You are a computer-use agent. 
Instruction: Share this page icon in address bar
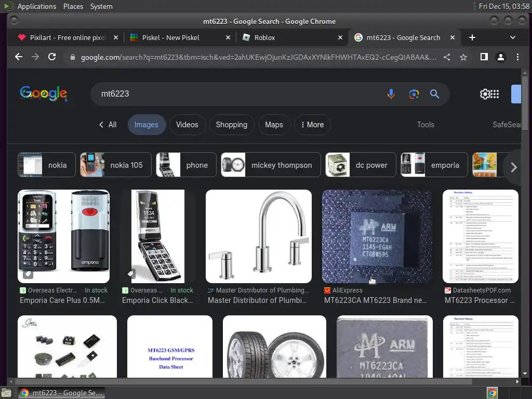(x=447, y=57)
